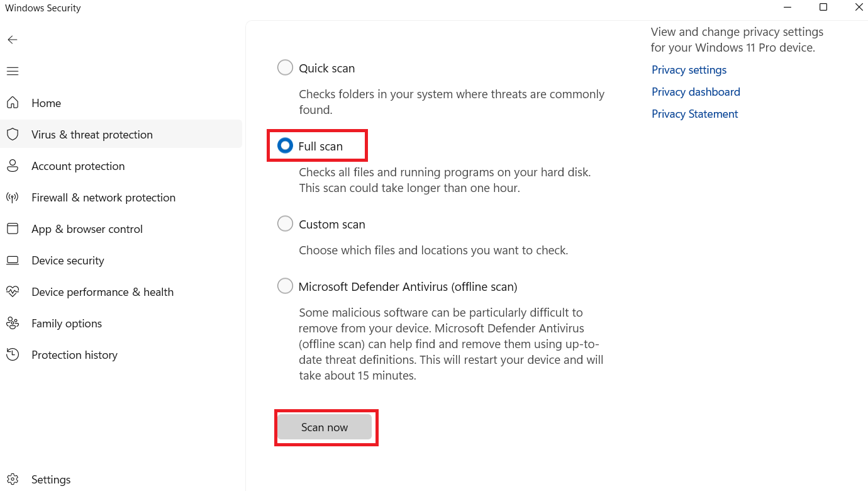Open the Home menu item
This screenshot has width=868, height=491.
click(121, 103)
